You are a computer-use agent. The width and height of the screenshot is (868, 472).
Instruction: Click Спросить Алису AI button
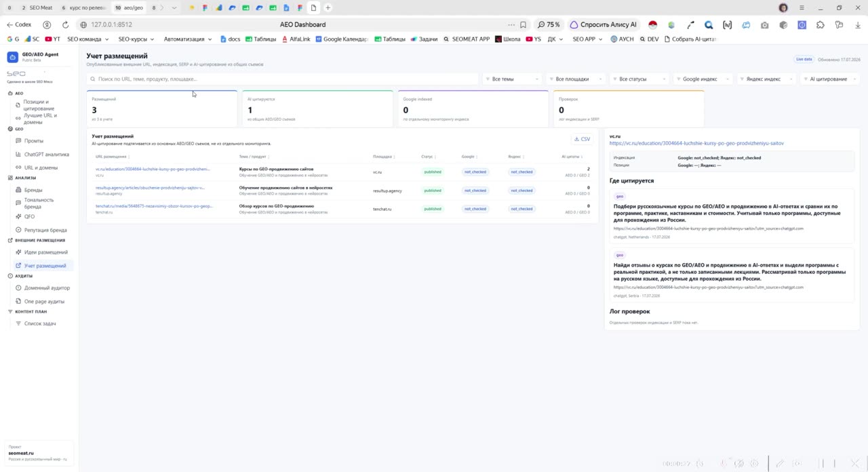[x=603, y=24]
